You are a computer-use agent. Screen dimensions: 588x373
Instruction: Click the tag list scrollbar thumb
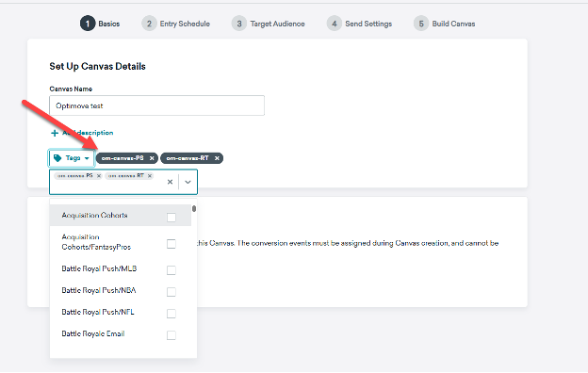click(x=194, y=208)
